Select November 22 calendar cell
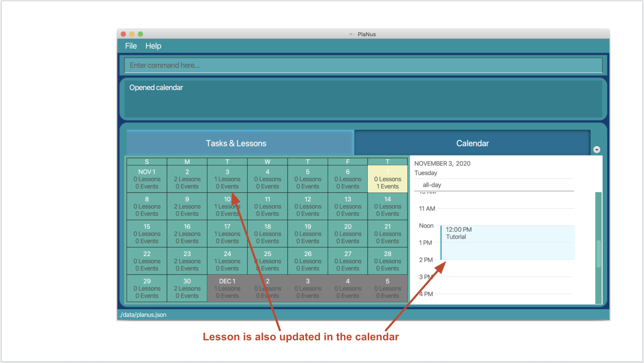 coord(147,261)
